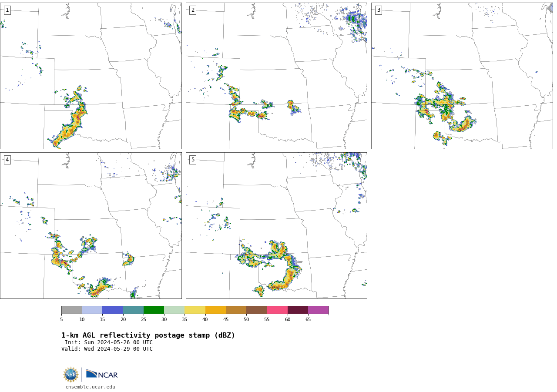Click the Valid: Wed 2024-05-29 00 UTC line
This screenshot has width=557, height=392.
pos(107,349)
